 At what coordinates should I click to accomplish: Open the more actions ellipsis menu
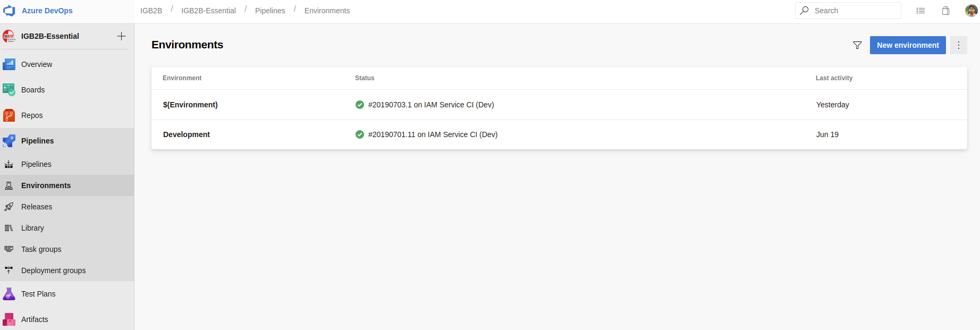(x=958, y=45)
